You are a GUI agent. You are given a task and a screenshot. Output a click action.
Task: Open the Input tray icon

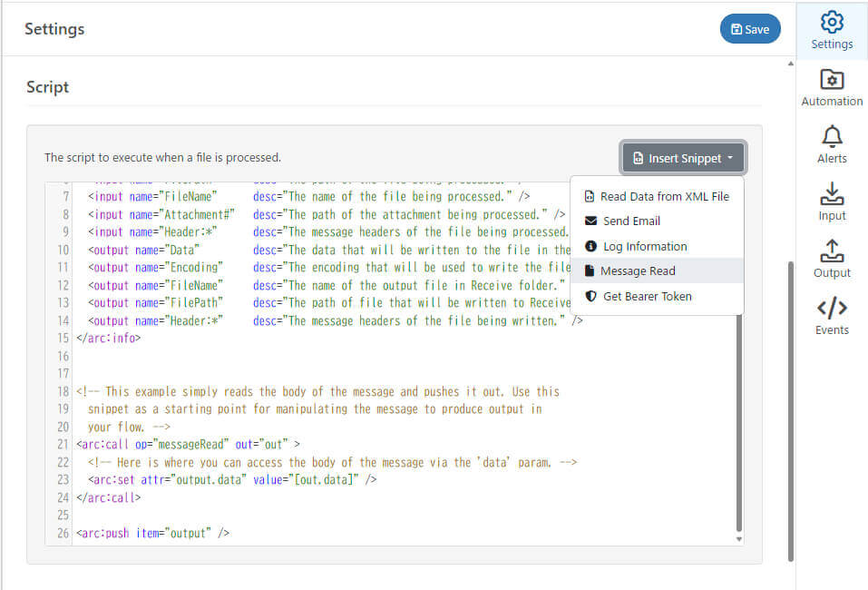coord(832,194)
